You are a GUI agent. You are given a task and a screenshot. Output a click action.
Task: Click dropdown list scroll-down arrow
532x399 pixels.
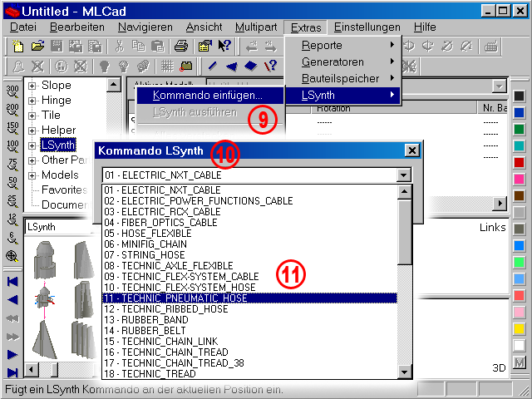coord(404,372)
